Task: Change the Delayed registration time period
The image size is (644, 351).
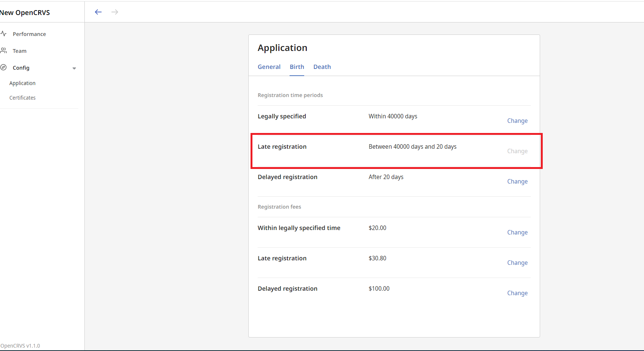Action: coord(517,181)
